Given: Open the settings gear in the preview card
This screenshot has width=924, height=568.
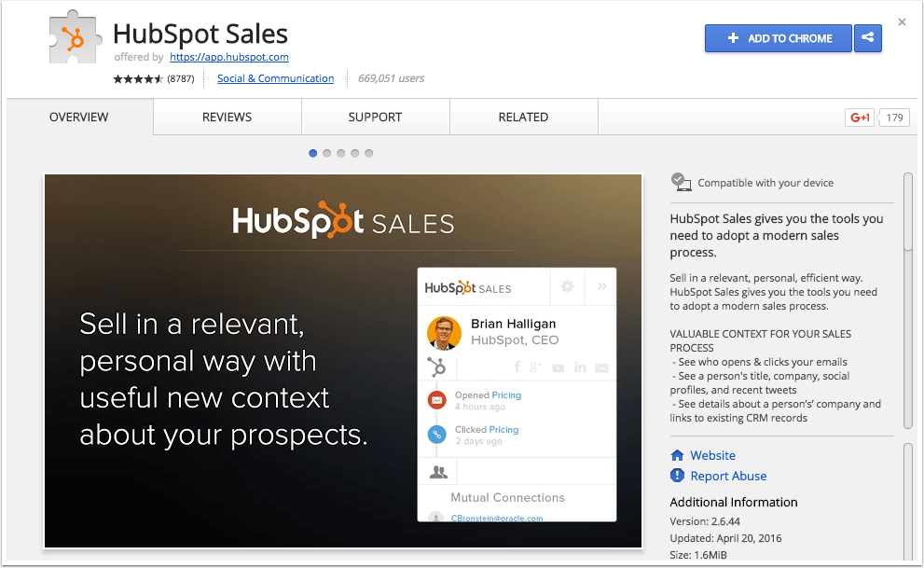Looking at the screenshot, I should [567, 286].
